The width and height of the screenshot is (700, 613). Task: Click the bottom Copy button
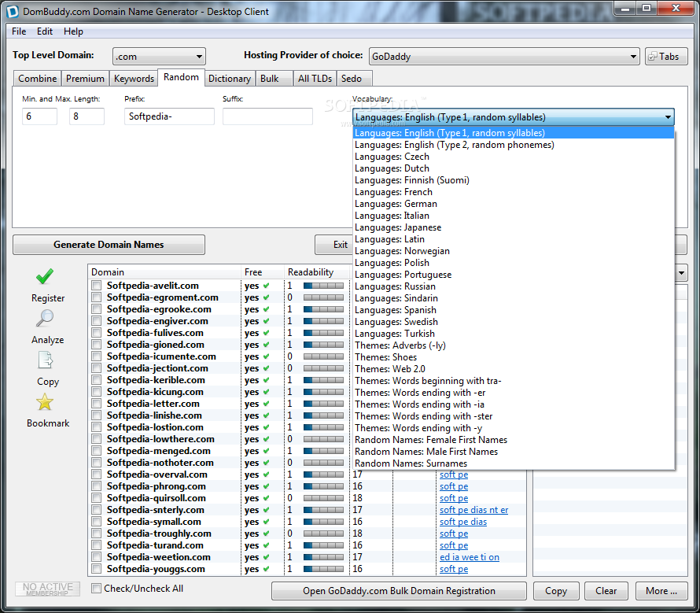point(556,591)
